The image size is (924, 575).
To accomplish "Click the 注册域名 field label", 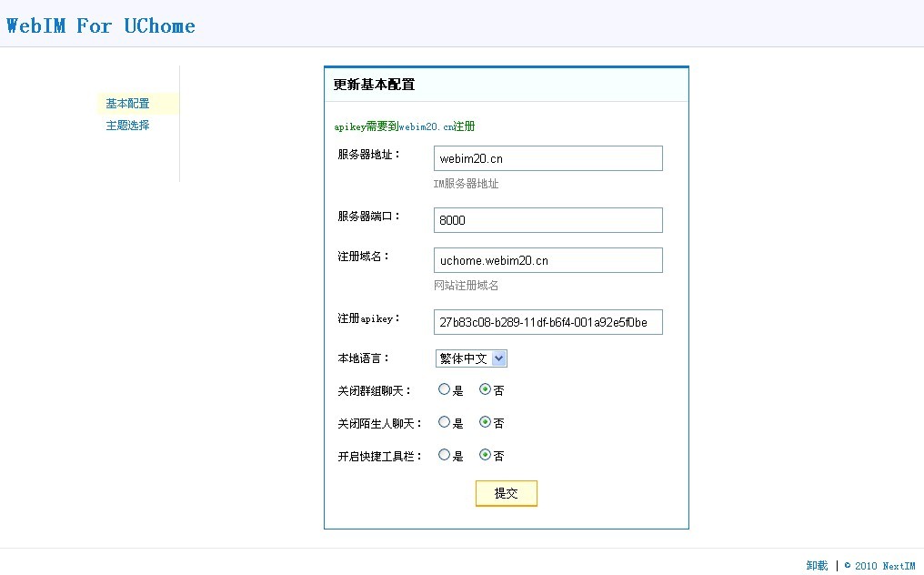I will (364, 257).
